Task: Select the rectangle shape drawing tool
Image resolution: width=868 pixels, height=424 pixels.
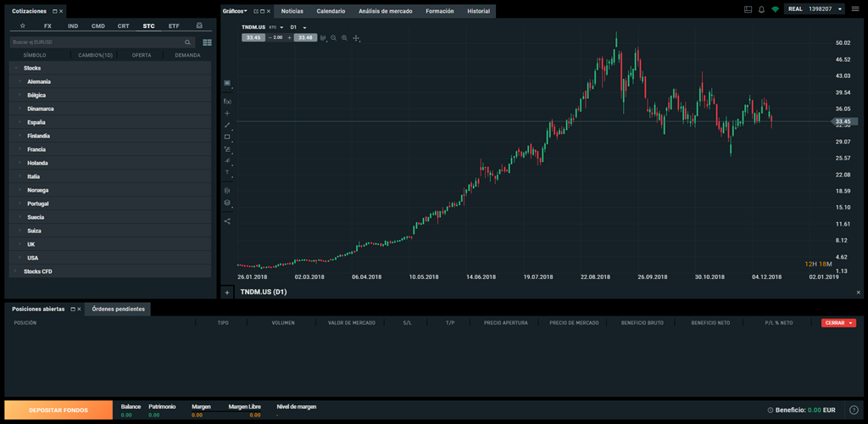Action: tap(227, 137)
